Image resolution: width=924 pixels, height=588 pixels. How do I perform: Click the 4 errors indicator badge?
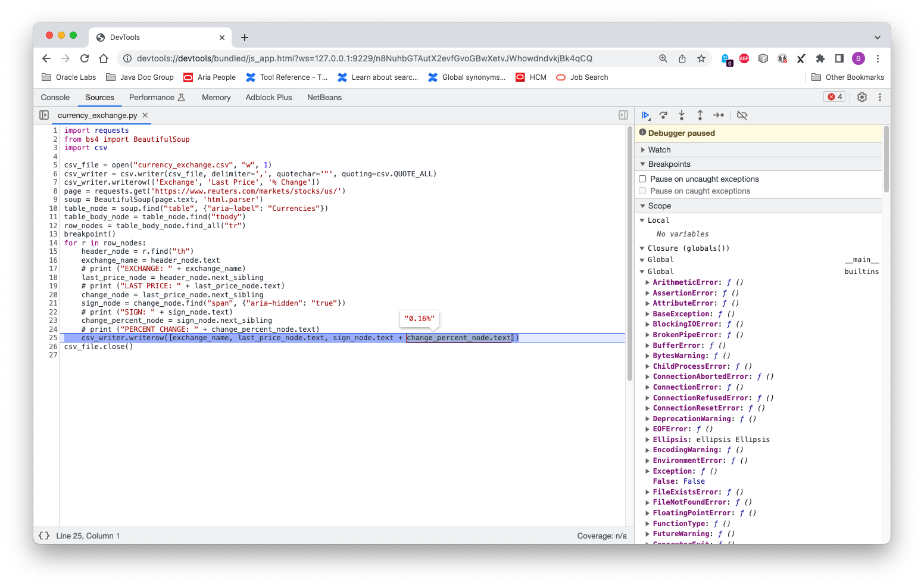pos(834,97)
